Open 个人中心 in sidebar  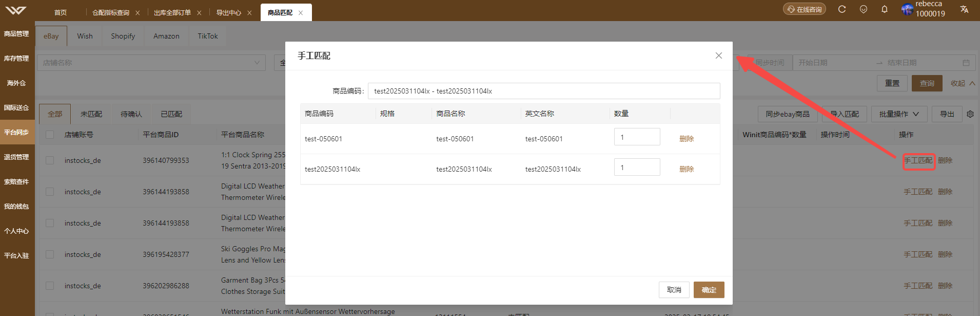coord(17,231)
